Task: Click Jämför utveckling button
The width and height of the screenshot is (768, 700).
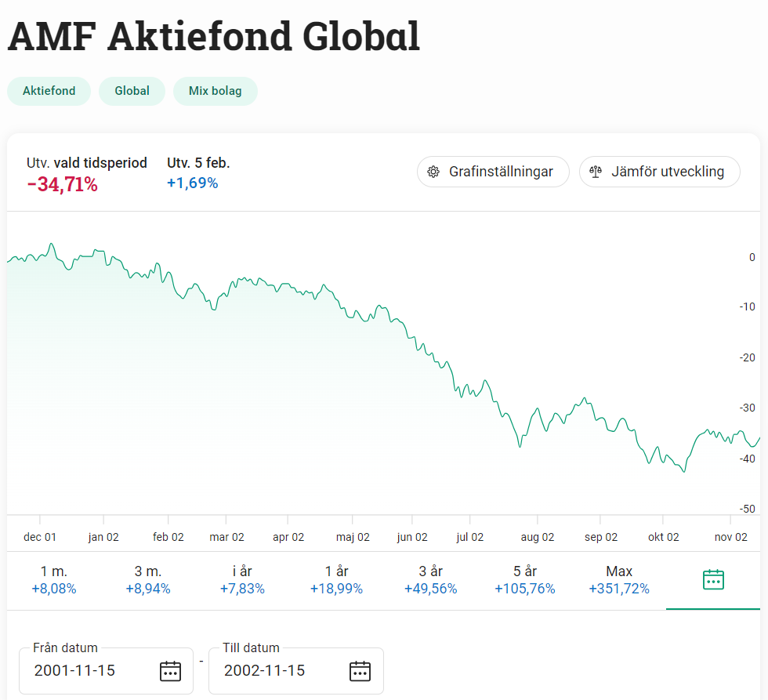Action: [659, 172]
